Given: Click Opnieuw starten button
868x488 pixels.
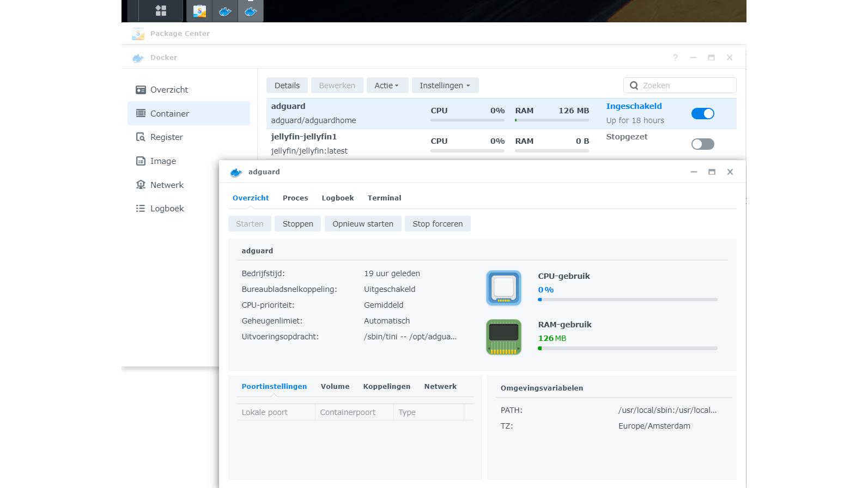Looking at the screenshot, I should tap(363, 224).
